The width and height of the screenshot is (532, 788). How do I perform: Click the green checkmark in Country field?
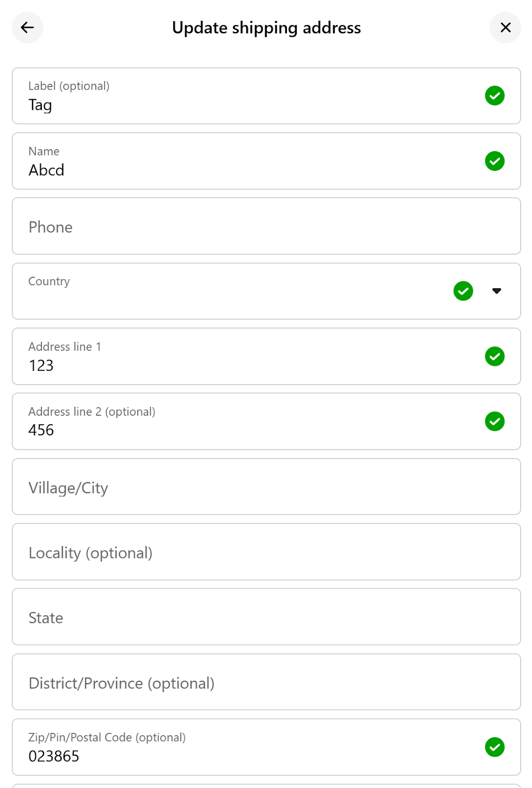(x=463, y=291)
